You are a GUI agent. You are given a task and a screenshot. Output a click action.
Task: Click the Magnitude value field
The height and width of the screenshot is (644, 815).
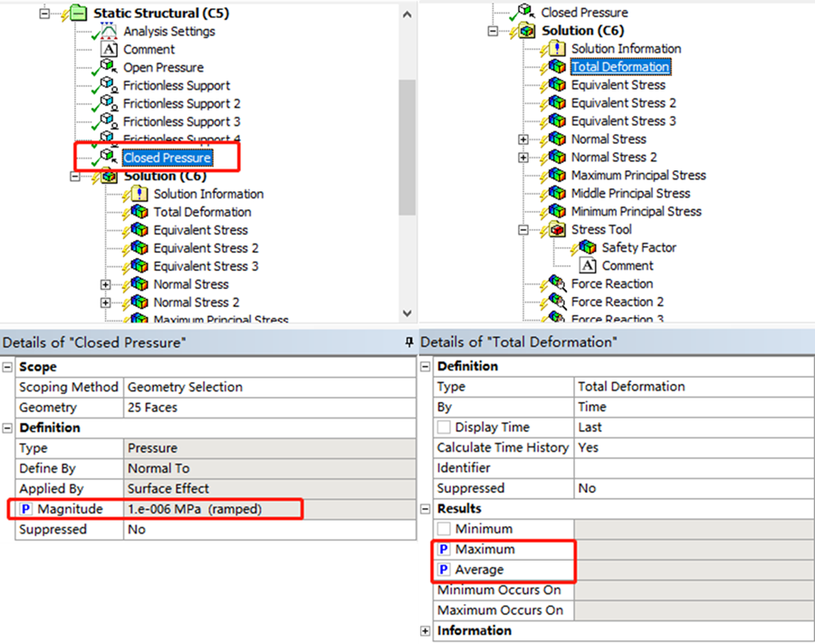[270, 509]
